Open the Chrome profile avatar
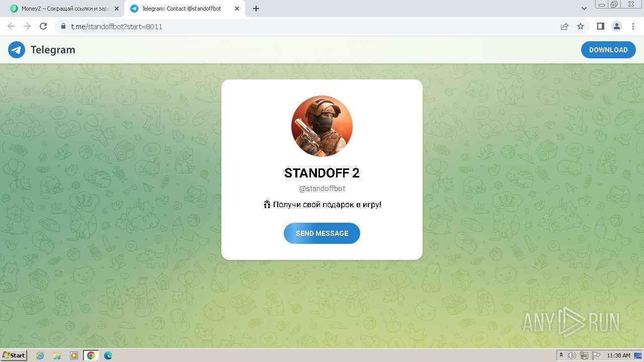 point(617,26)
